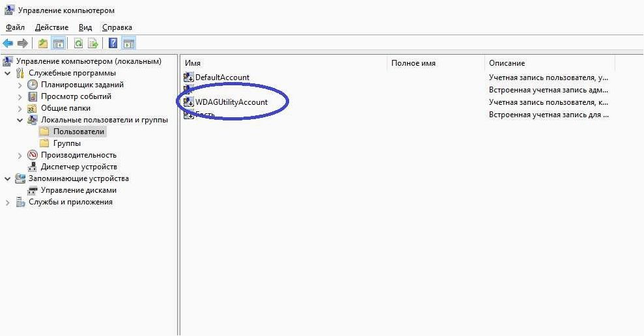
Task: Click the WDAGUtilityAccount user icon
Action: tap(189, 102)
